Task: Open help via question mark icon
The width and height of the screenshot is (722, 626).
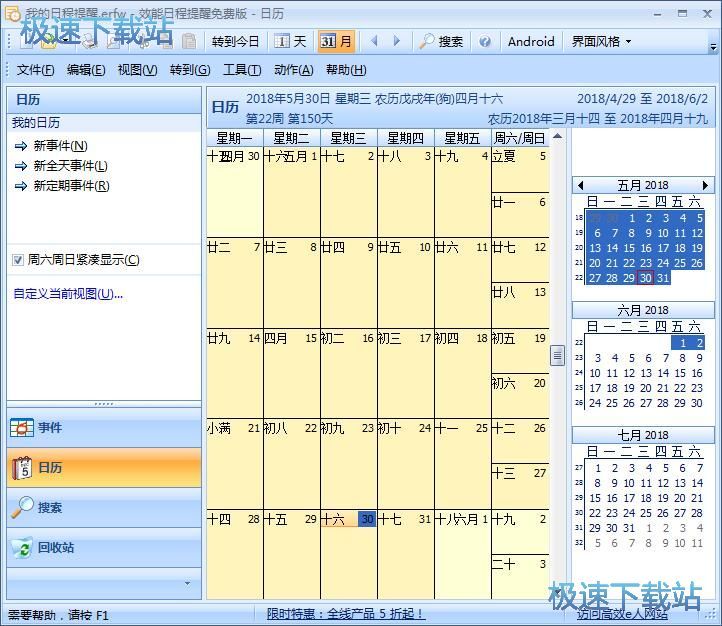Action: coord(484,42)
